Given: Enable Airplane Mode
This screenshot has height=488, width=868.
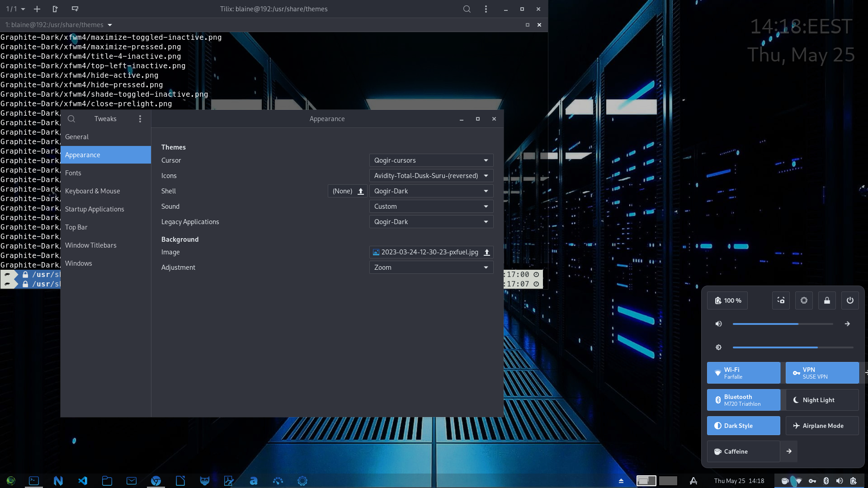Looking at the screenshot, I should 822,425.
